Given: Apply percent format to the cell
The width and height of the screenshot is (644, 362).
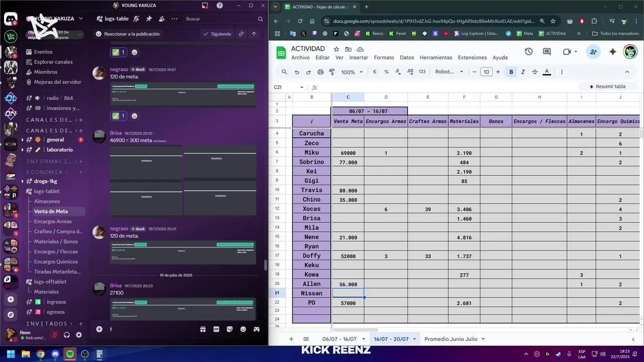Looking at the screenshot, I should (x=386, y=72).
